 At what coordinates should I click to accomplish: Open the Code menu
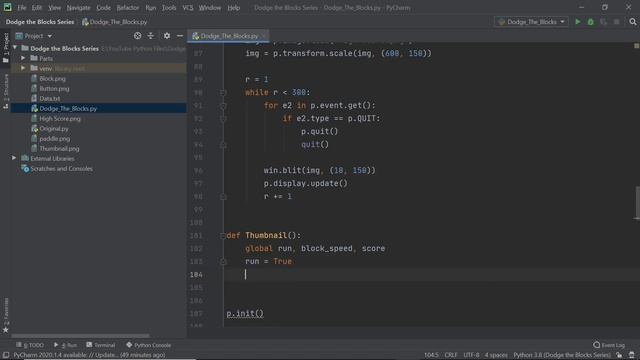[x=103, y=8]
